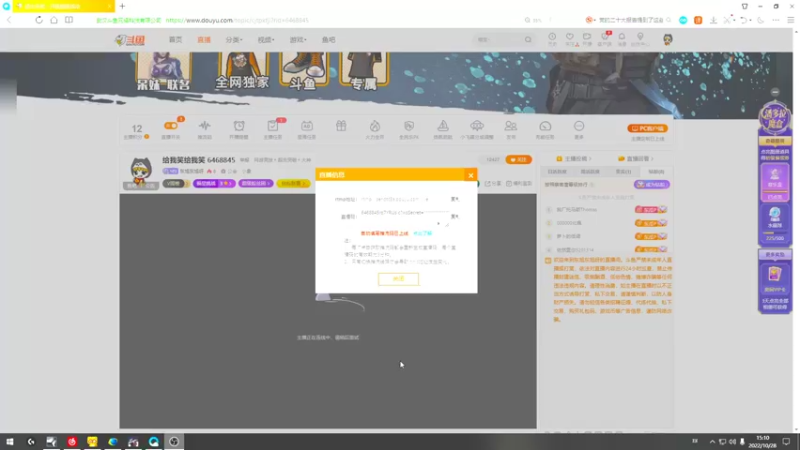Open a new browser tab
800x450 pixels.
(x=122, y=6)
